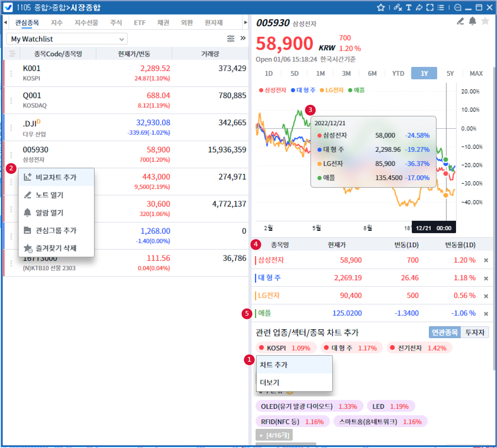Click the double-chevron expand icon by watchlist

pos(243,38)
